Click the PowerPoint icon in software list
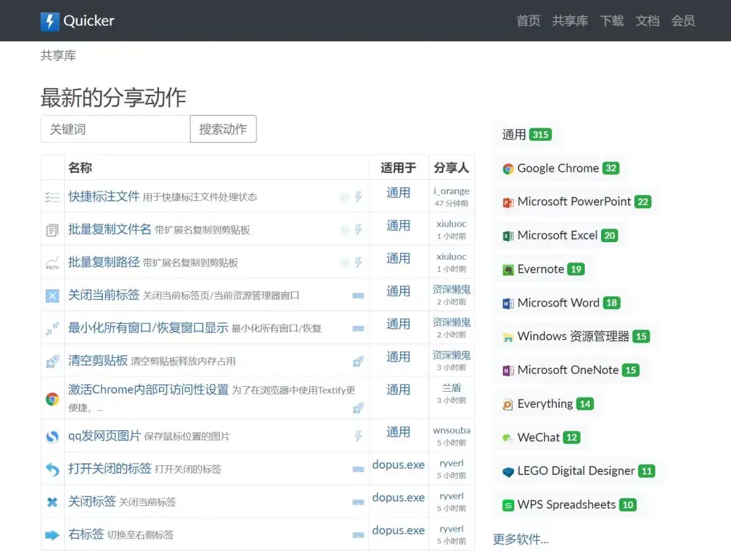This screenshot has width=731, height=560. (x=508, y=203)
